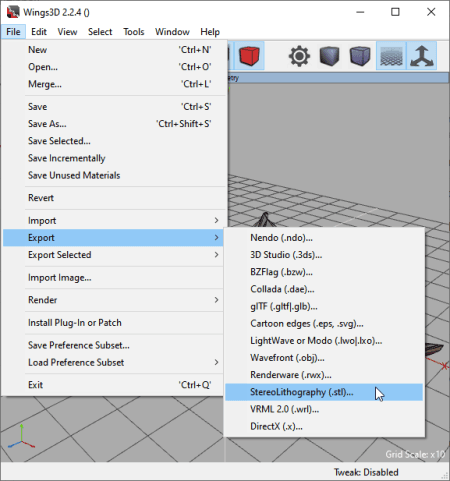Click Revert in the File menu
The image size is (450, 481).
(x=114, y=198)
